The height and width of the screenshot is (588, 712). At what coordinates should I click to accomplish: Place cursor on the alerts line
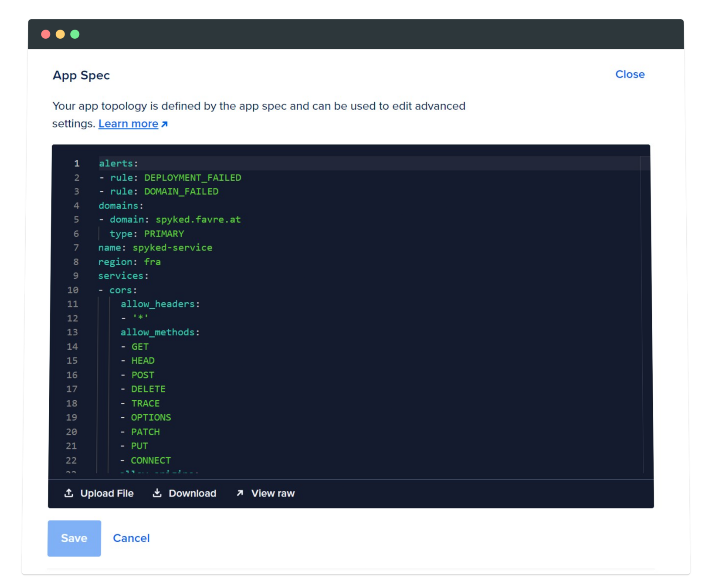(x=118, y=163)
